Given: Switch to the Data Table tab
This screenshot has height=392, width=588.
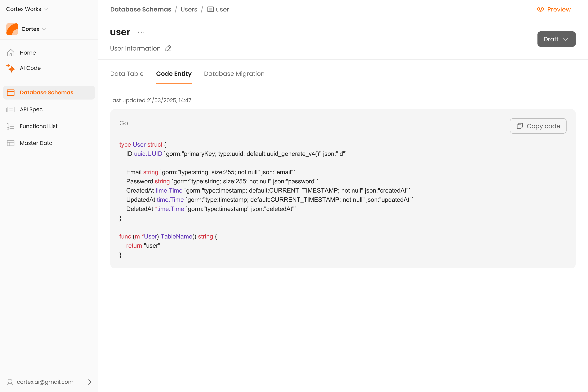Looking at the screenshot, I should [127, 74].
